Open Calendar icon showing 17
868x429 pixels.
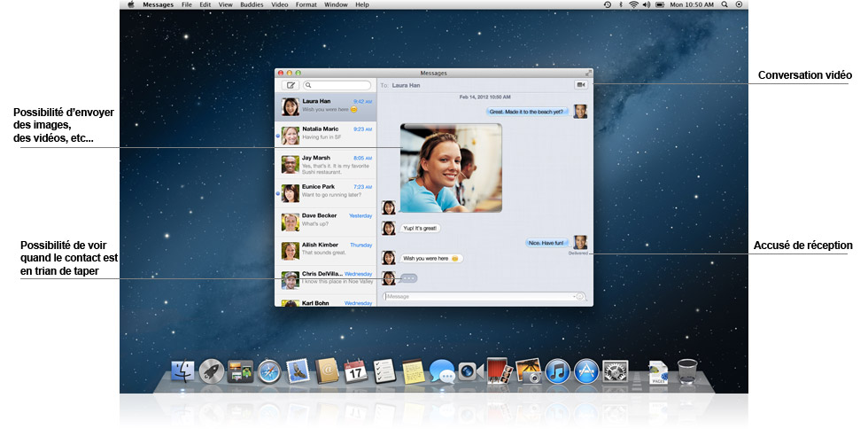(x=355, y=371)
